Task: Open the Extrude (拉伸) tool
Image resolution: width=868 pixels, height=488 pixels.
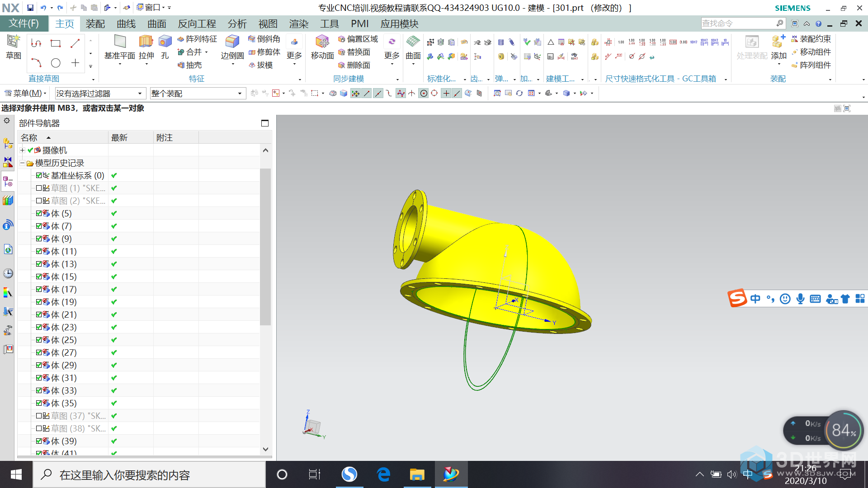Action: point(146,47)
